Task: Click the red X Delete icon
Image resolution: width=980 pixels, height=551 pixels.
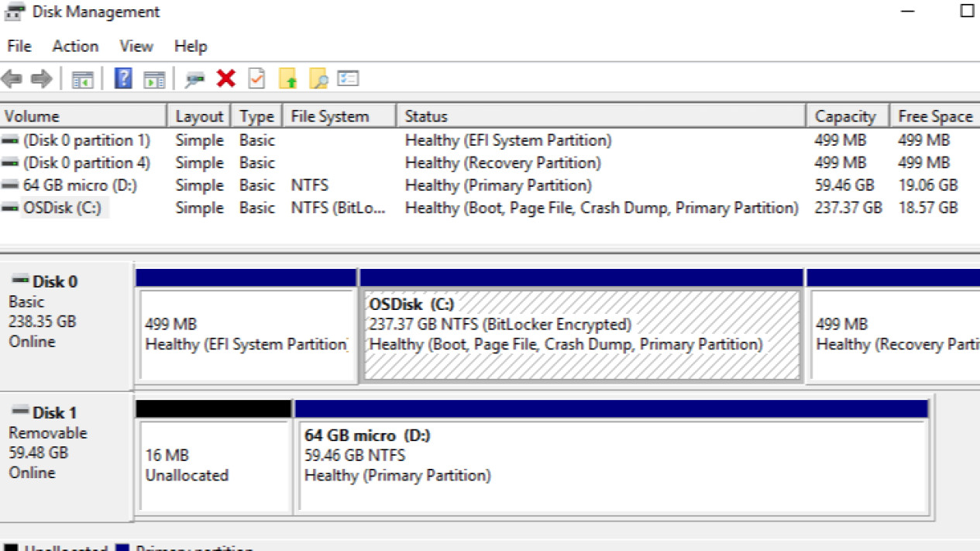Action: [226, 78]
